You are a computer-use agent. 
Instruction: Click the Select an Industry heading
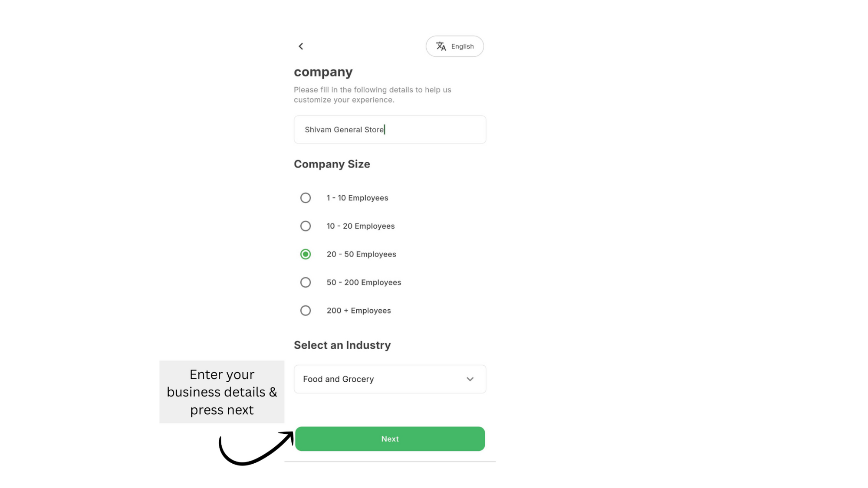pos(342,345)
